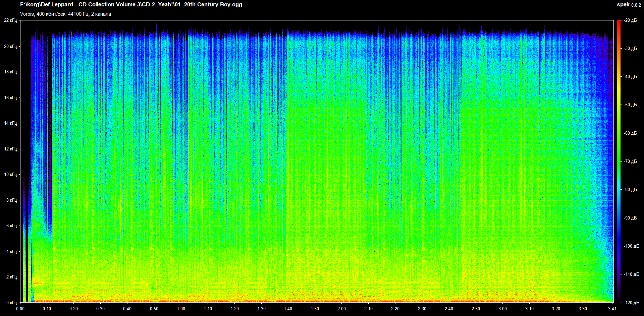Click the -120 дБ scale label
Image resolution: width=644 pixels, height=316 pixels.
(631, 303)
